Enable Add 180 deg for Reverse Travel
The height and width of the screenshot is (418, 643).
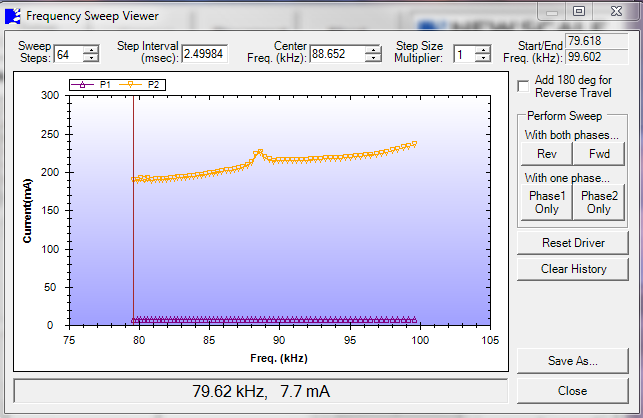click(523, 87)
